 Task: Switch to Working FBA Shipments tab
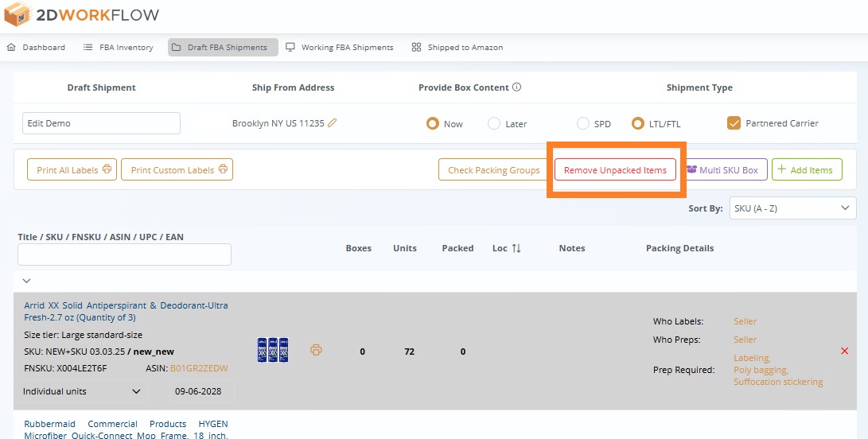tap(340, 48)
